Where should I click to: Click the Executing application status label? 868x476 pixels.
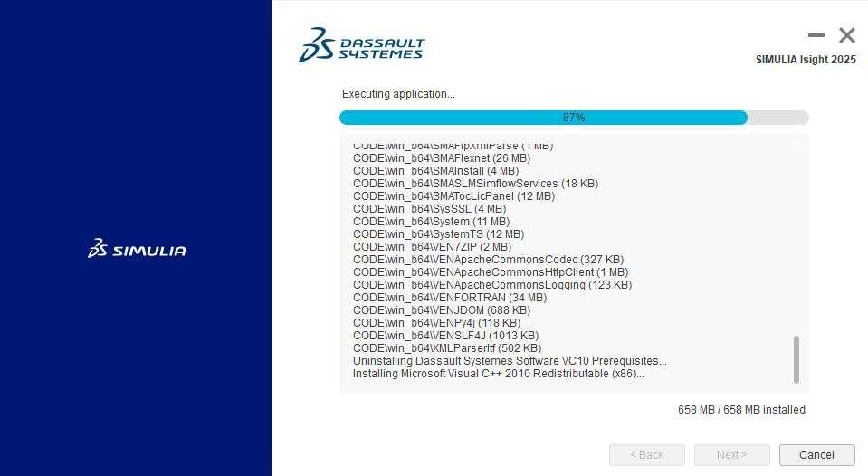[x=398, y=94]
